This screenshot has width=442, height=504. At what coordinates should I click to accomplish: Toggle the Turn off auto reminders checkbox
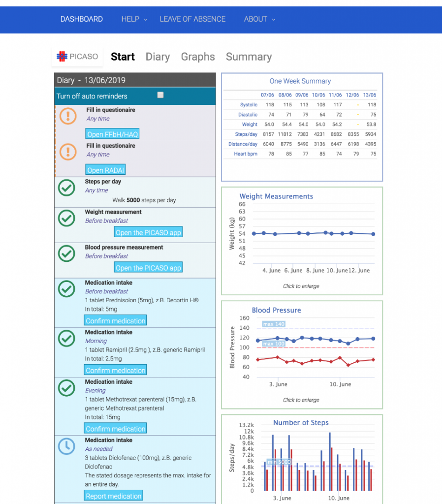coord(160,95)
